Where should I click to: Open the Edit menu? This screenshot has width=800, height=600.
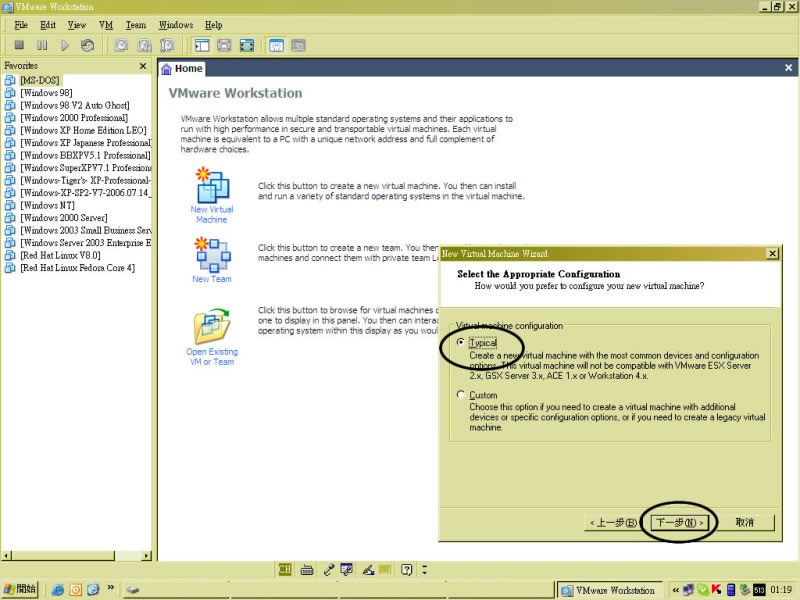tap(48, 25)
